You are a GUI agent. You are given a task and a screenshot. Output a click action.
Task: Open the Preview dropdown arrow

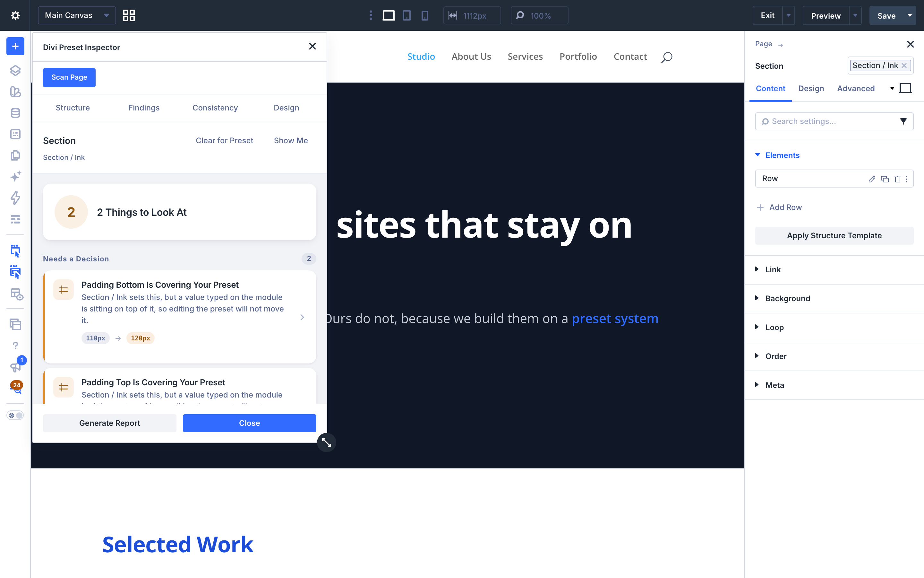(855, 16)
